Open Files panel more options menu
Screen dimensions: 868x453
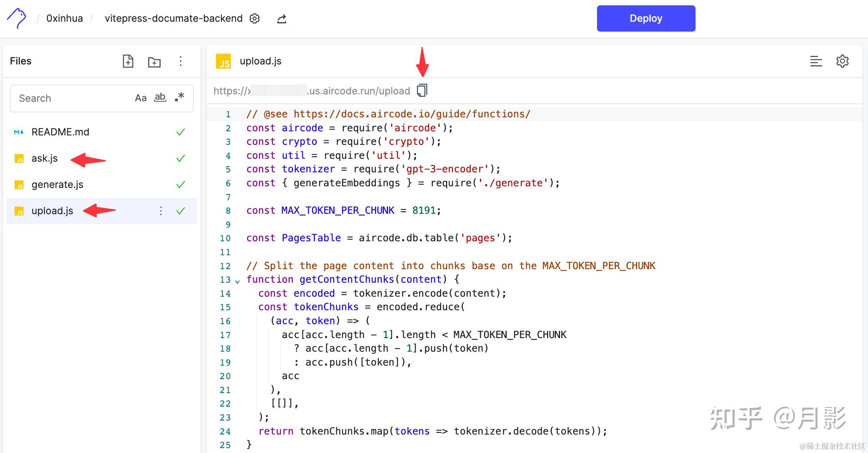(x=180, y=61)
